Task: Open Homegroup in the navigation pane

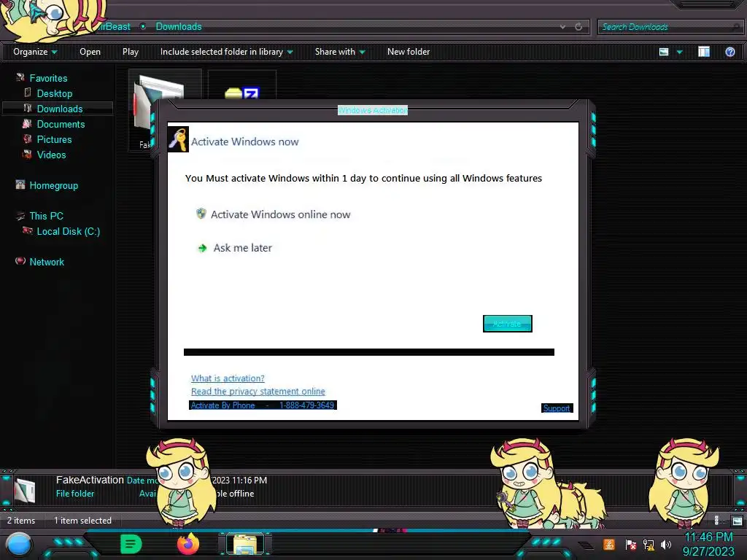Action: click(53, 185)
